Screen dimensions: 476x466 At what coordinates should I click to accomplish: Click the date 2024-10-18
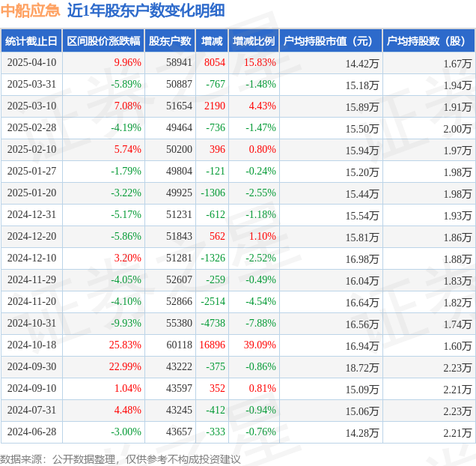[32, 345]
